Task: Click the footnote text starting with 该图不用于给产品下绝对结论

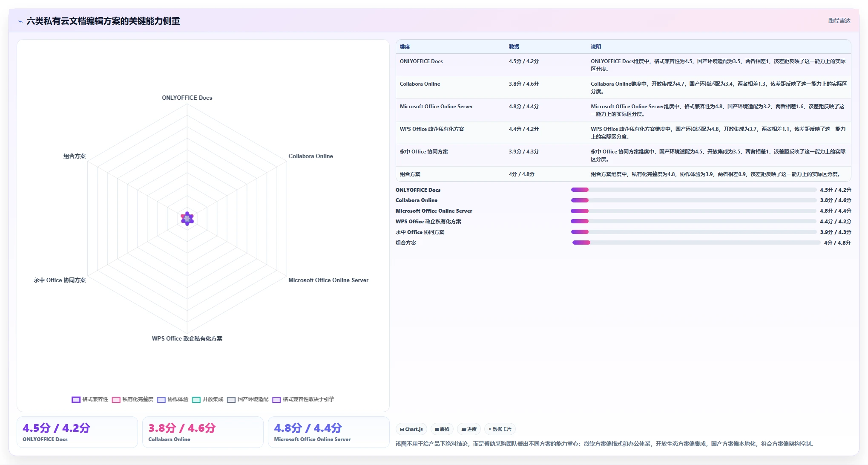Action: click(x=606, y=444)
